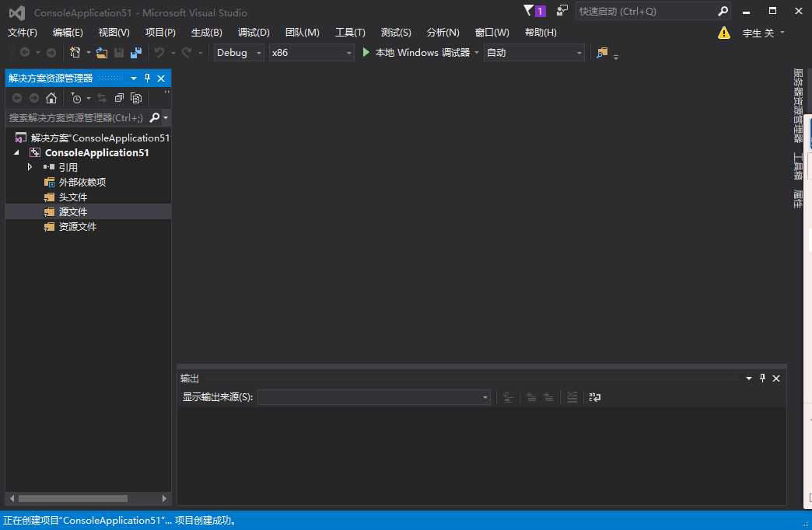The height and width of the screenshot is (530, 812).
Task: Click the Visual Studio logo icon
Action: pyautogui.click(x=17, y=12)
